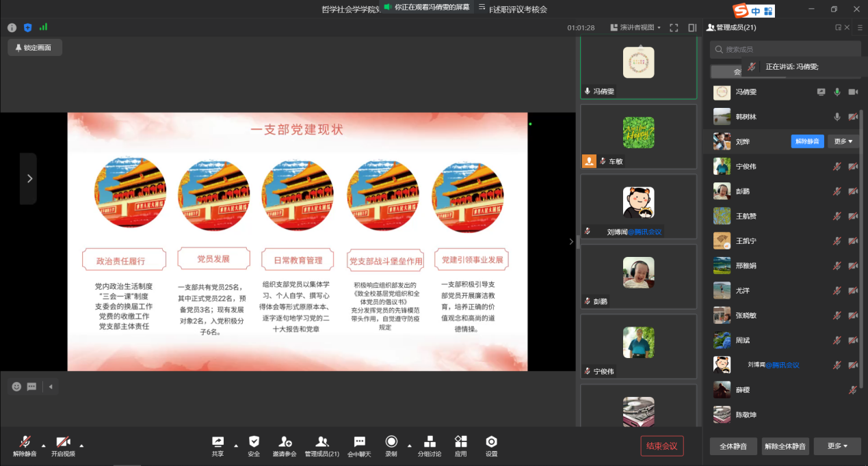Screen dimensions: 868x466
Task: Open 管理成员(21) in bottom toolbar
Action: point(321,445)
